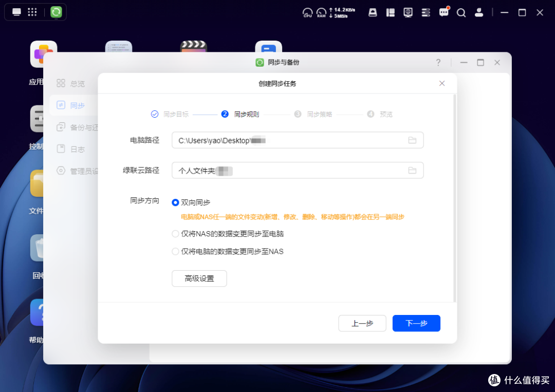
Task: Open 高级设置 advanced settings
Action: (199, 278)
